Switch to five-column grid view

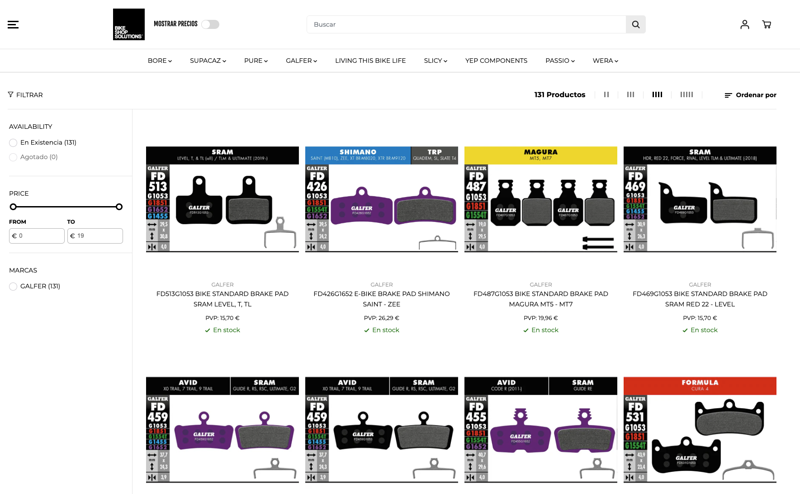(x=687, y=94)
